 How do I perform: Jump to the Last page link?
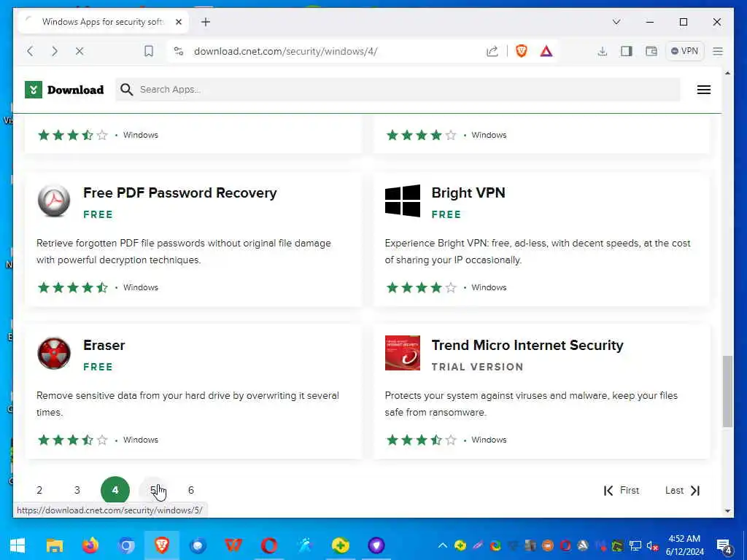click(683, 491)
